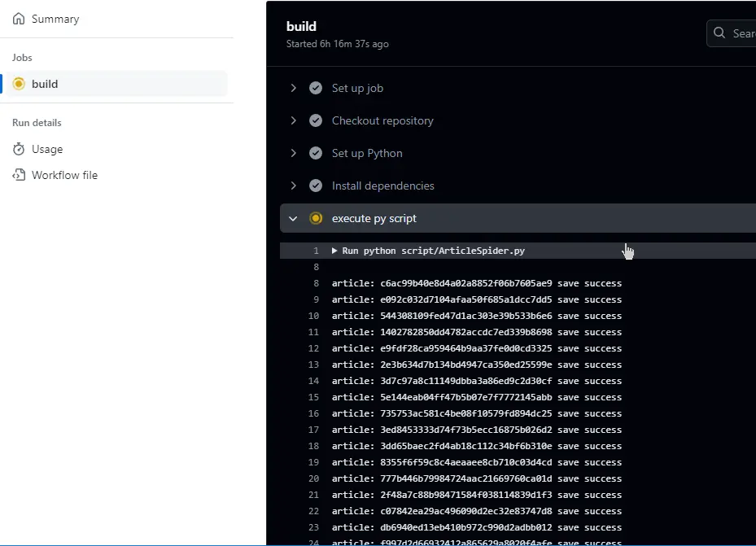
Task: Click the Install dependencies step title
Action: click(x=382, y=186)
